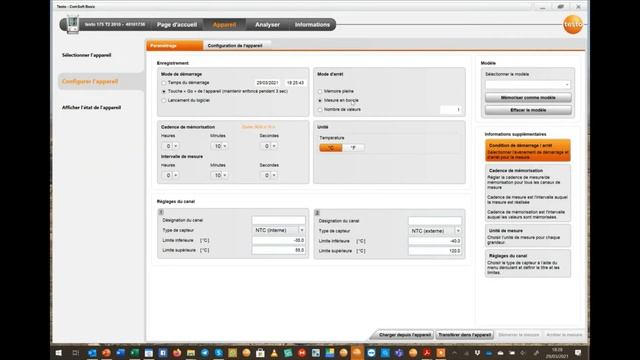Switch to 'Paramétrage' tab
Image resolution: width=640 pixels, height=360 pixels.
pos(175,46)
